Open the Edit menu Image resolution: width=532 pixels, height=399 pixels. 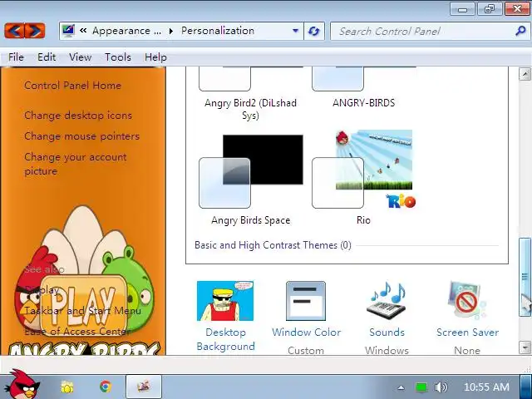point(47,57)
